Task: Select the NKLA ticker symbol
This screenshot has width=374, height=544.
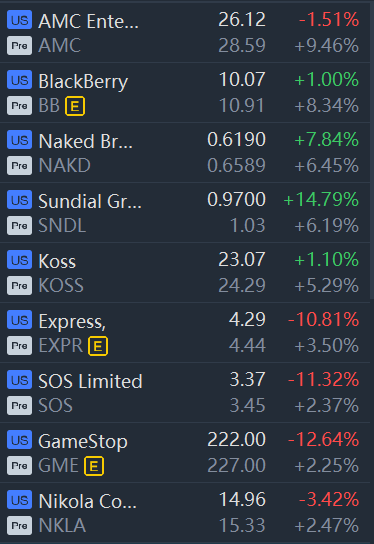Action: pos(62,525)
